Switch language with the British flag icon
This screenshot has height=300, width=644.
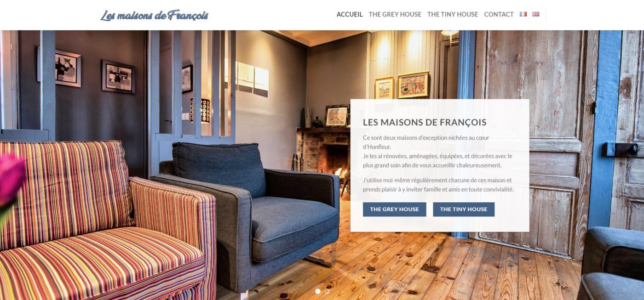pos(535,14)
